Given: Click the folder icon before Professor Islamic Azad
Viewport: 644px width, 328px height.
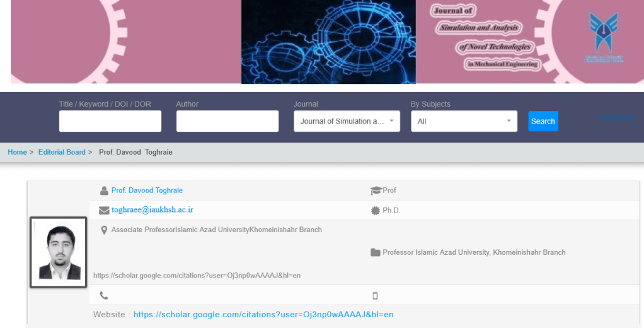Looking at the screenshot, I should tap(376, 252).
